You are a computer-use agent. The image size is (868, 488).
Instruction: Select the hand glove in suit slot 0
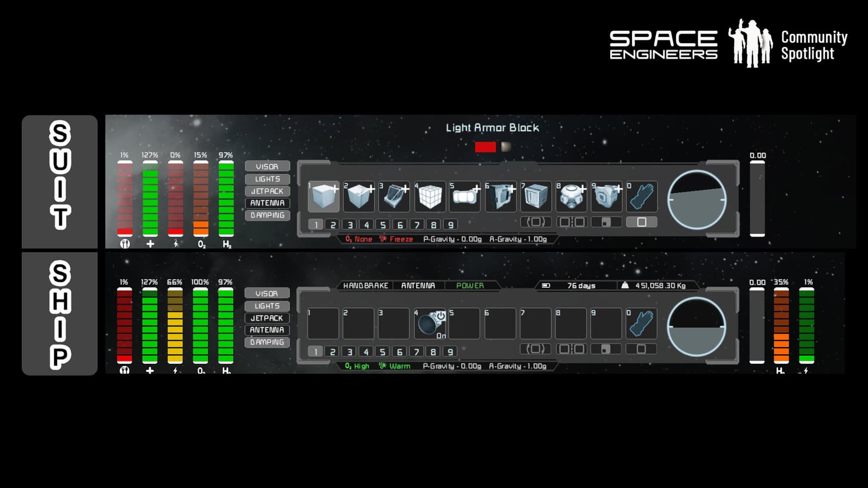click(x=642, y=196)
